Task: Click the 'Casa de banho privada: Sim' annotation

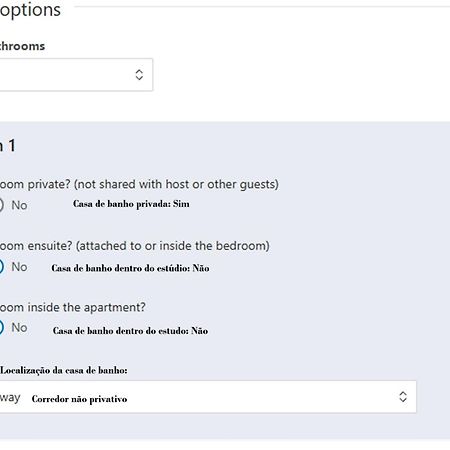Action: pos(131,204)
